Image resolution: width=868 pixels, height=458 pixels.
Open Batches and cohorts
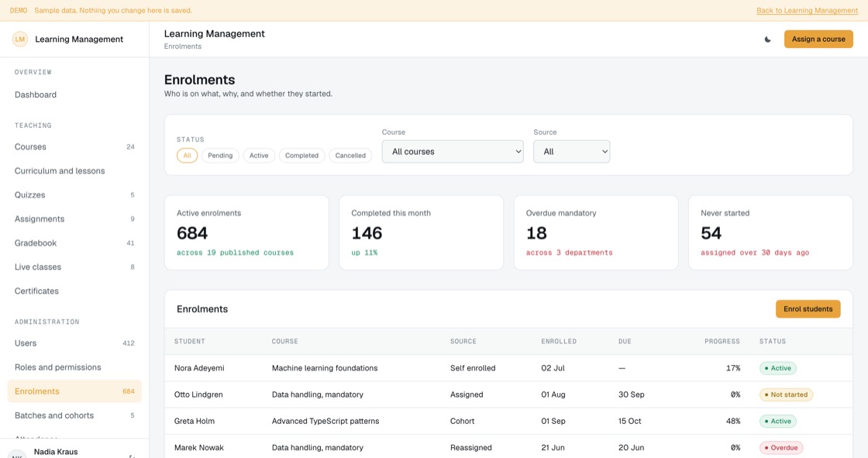coord(74,415)
